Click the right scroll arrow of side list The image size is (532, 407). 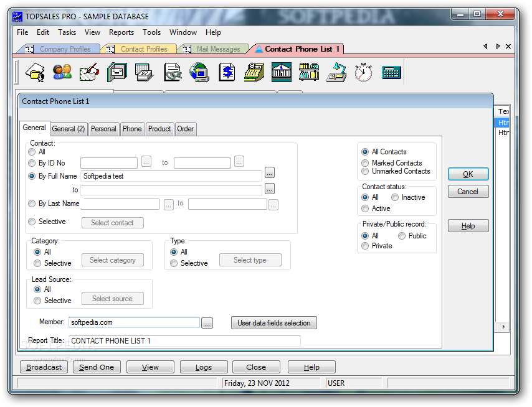pos(503,327)
